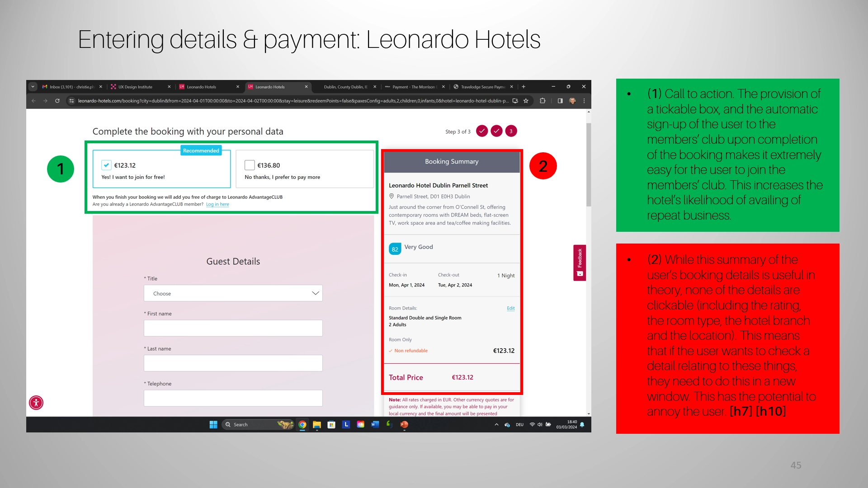Click Edit link beside Room Details
The image size is (868, 488).
pyautogui.click(x=510, y=308)
